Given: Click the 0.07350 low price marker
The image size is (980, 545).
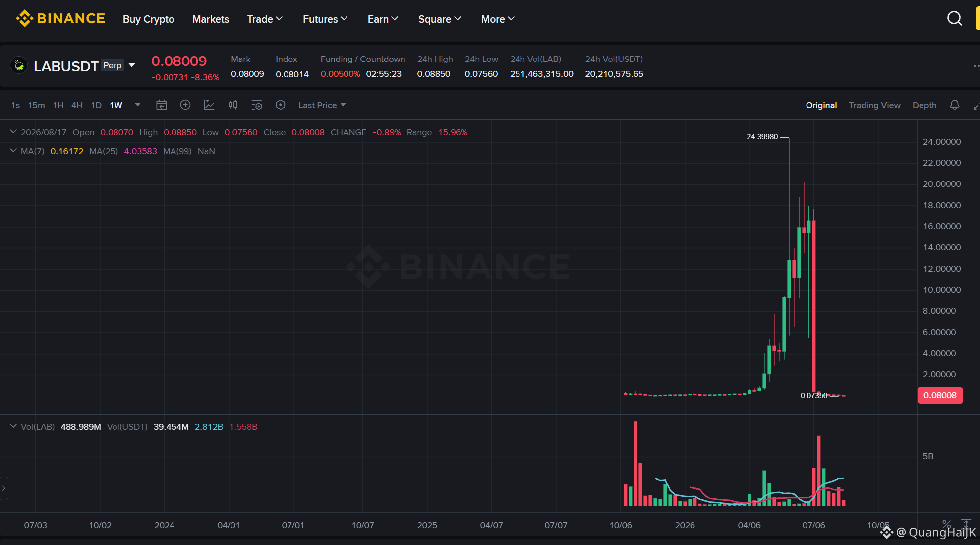Looking at the screenshot, I should [814, 395].
